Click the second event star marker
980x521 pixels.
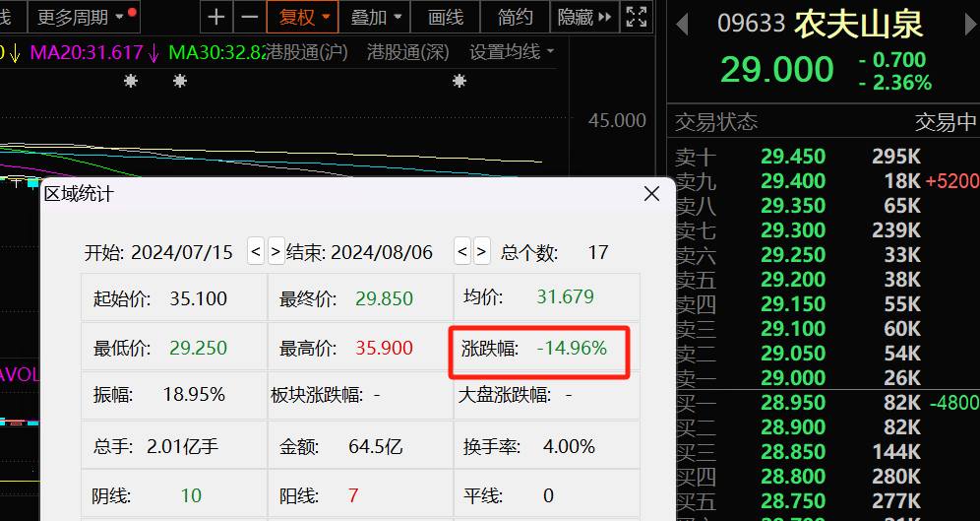pyautogui.click(x=180, y=81)
